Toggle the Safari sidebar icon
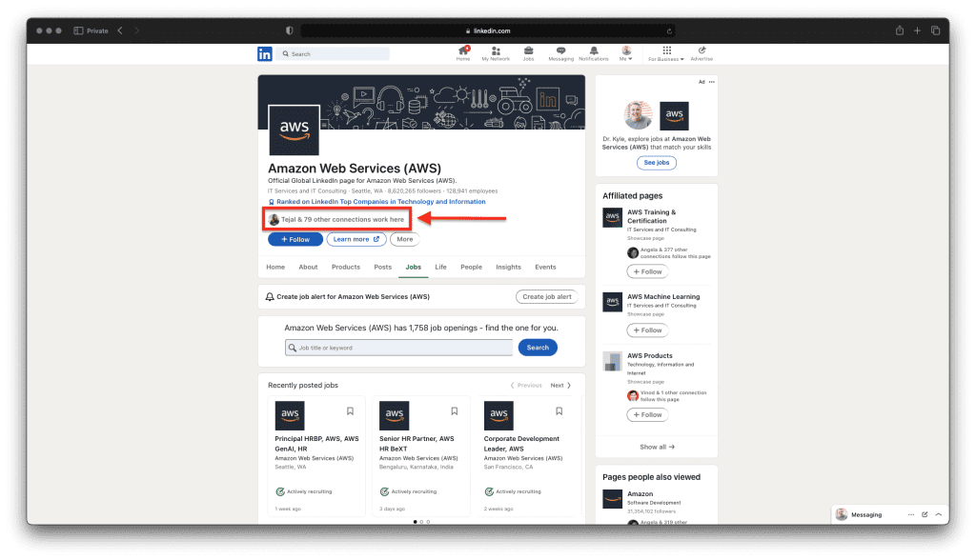 tap(78, 30)
